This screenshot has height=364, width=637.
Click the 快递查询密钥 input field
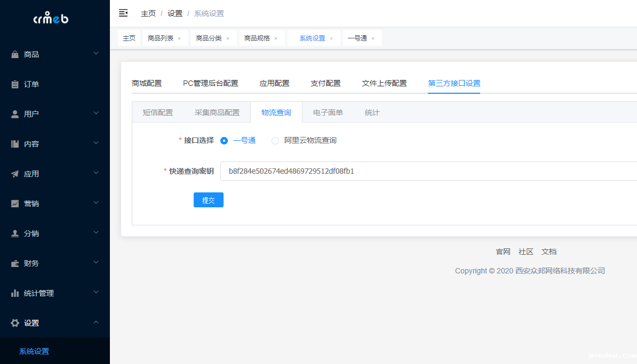(x=427, y=171)
